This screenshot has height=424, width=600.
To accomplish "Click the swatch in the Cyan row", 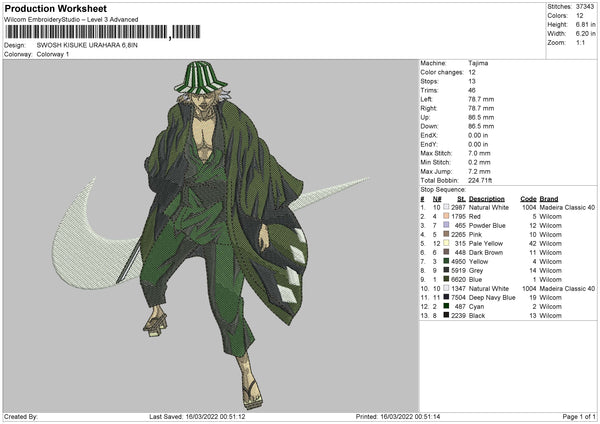I will point(446,306).
